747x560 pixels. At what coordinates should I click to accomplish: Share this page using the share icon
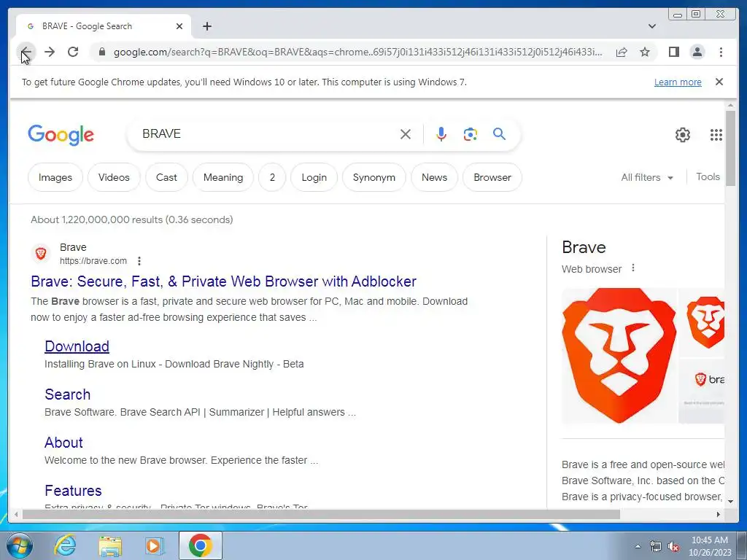(x=622, y=52)
